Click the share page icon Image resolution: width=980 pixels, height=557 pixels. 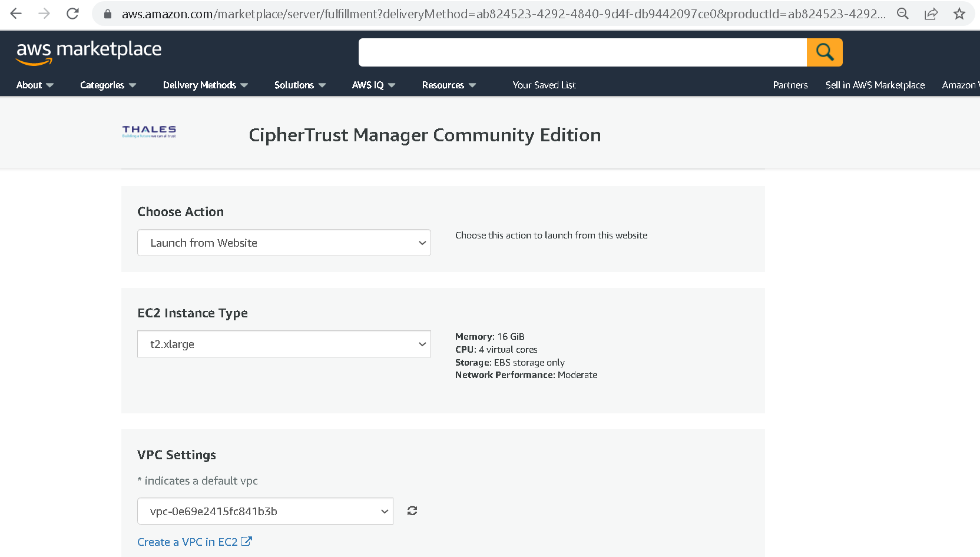click(931, 14)
